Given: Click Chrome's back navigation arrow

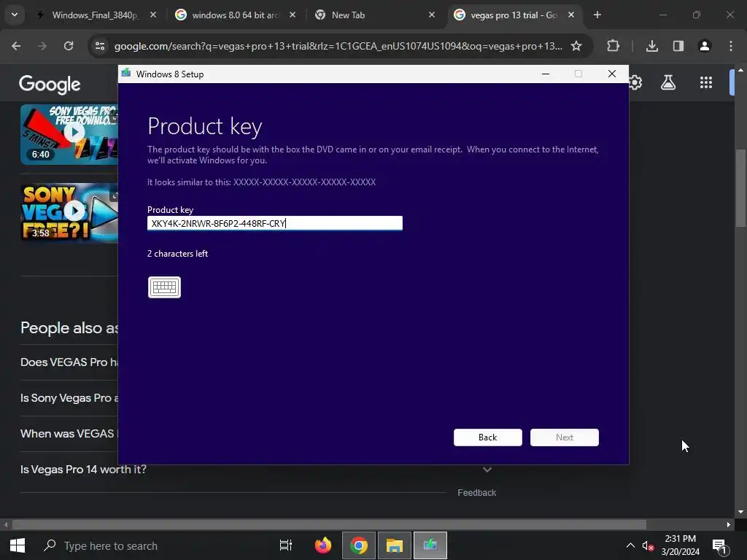Looking at the screenshot, I should point(16,46).
